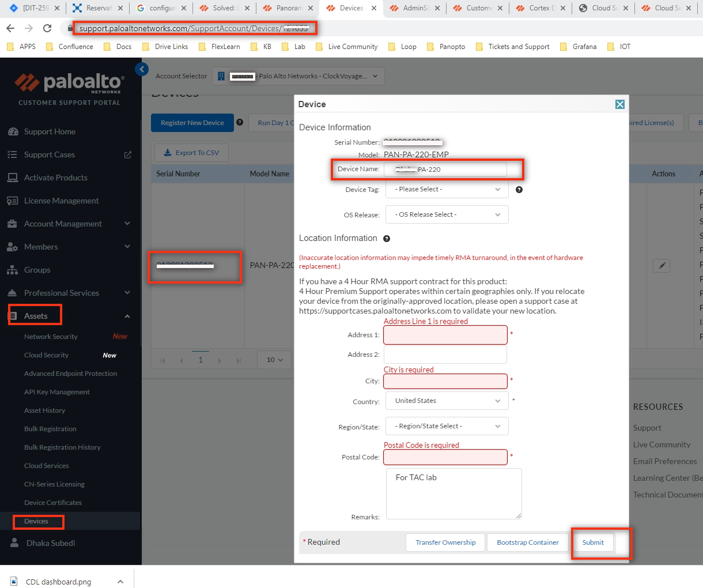Select Bulk Registration in the sidebar

click(51, 428)
